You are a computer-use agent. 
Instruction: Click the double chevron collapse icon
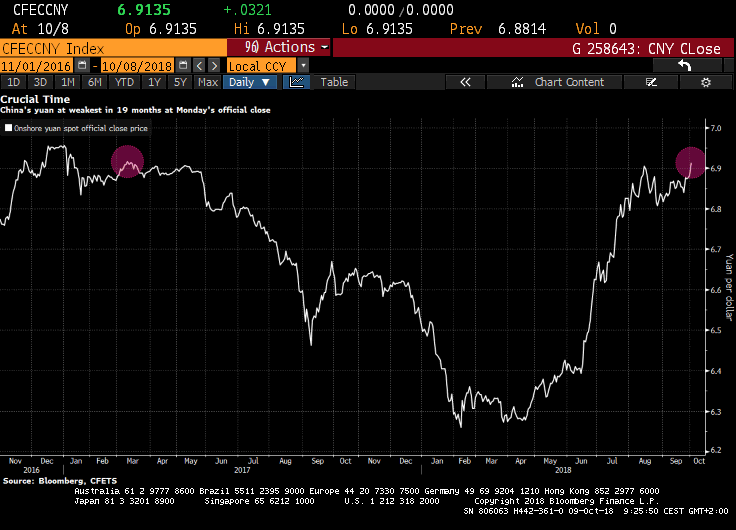tap(464, 82)
